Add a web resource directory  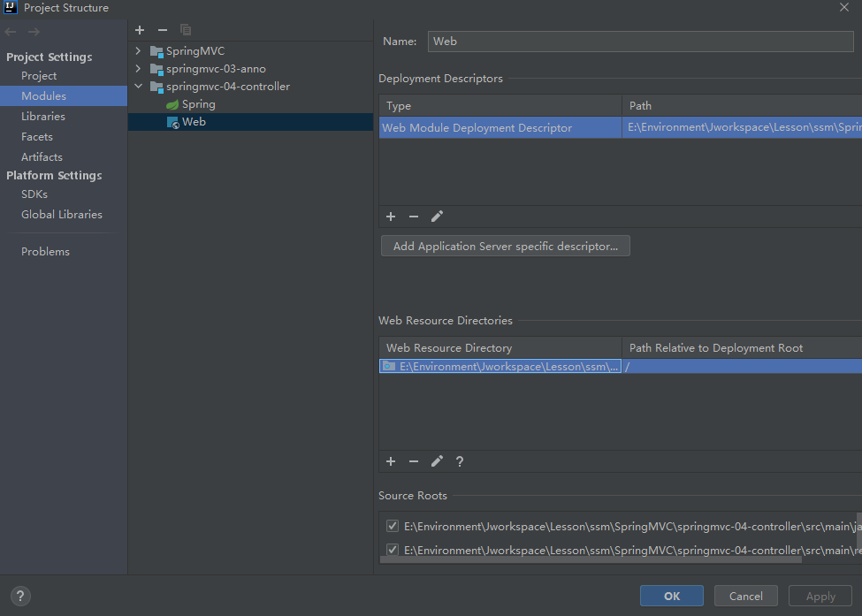pos(391,461)
